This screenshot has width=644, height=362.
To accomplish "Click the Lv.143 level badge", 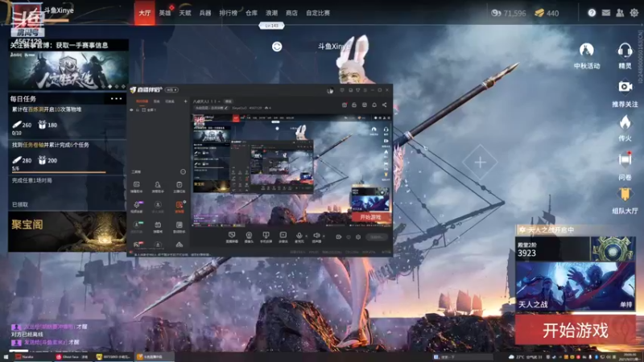I will (271, 26).
